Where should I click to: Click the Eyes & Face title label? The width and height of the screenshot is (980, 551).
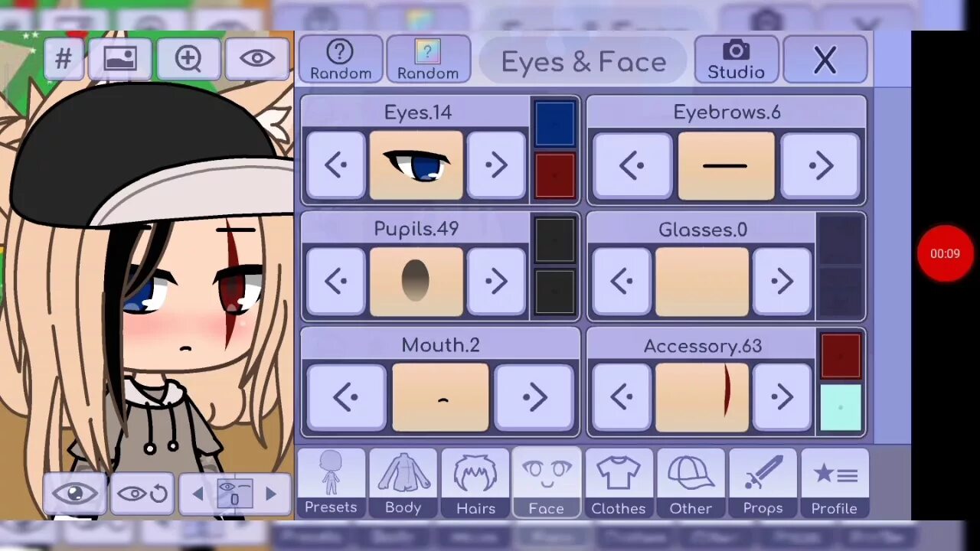[x=583, y=62]
